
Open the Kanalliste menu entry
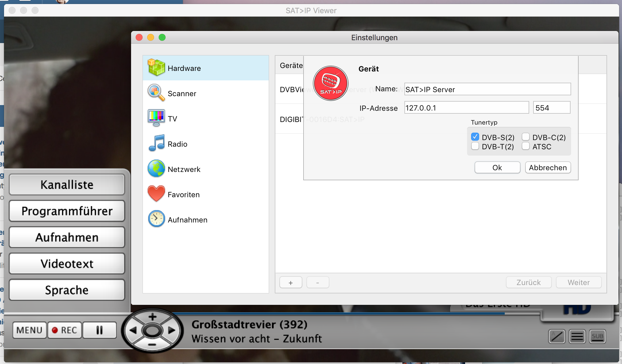coord(67,185)
